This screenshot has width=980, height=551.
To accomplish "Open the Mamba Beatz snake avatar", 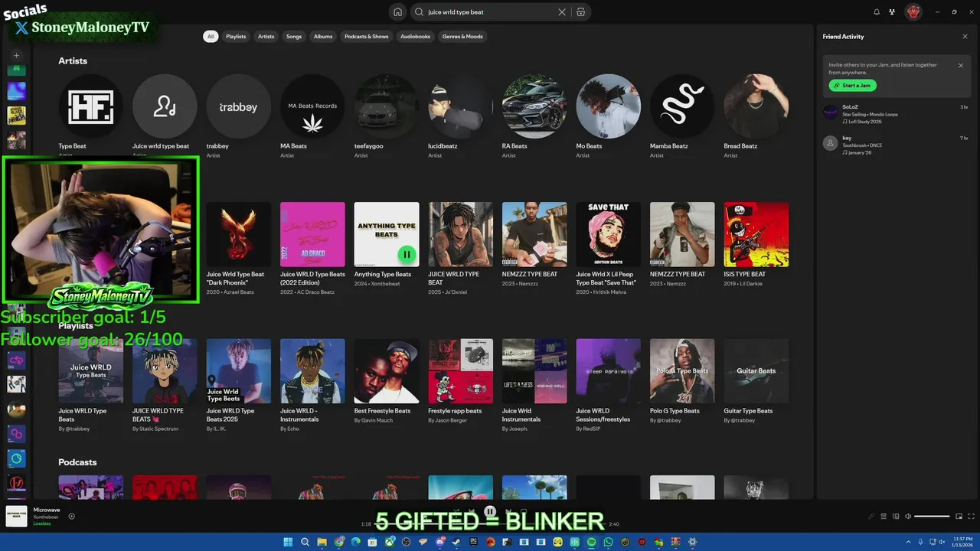I will 682,106.
